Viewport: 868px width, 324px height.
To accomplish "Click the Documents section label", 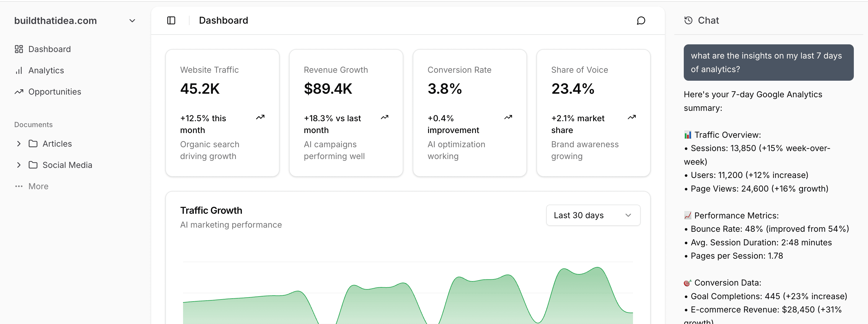I will click(33, 125).
